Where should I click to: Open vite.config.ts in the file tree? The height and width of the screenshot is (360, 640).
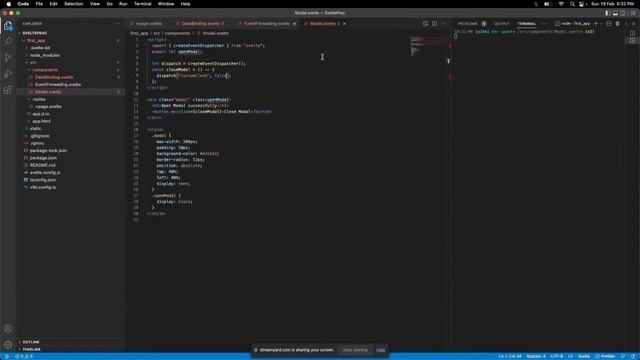(43, 187)
